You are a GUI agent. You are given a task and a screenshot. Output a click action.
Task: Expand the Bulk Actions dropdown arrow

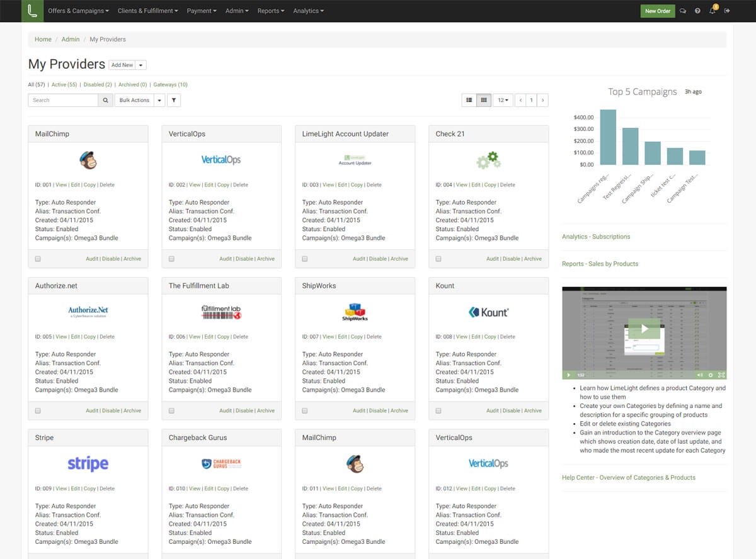[x=159, y=100]
